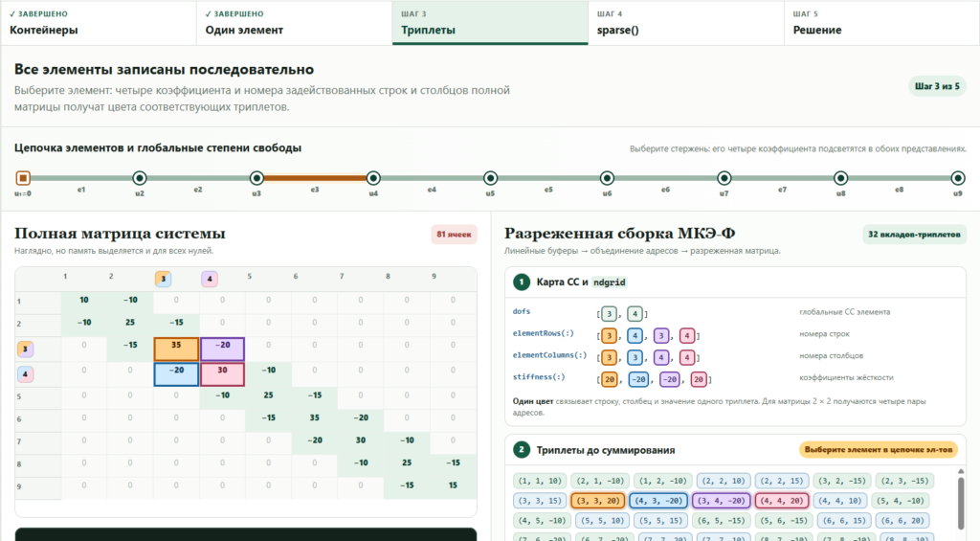Select node u5 circle on the chain
Screen dimensions: 980x541
pyautogui.click(x=490, y=178)
